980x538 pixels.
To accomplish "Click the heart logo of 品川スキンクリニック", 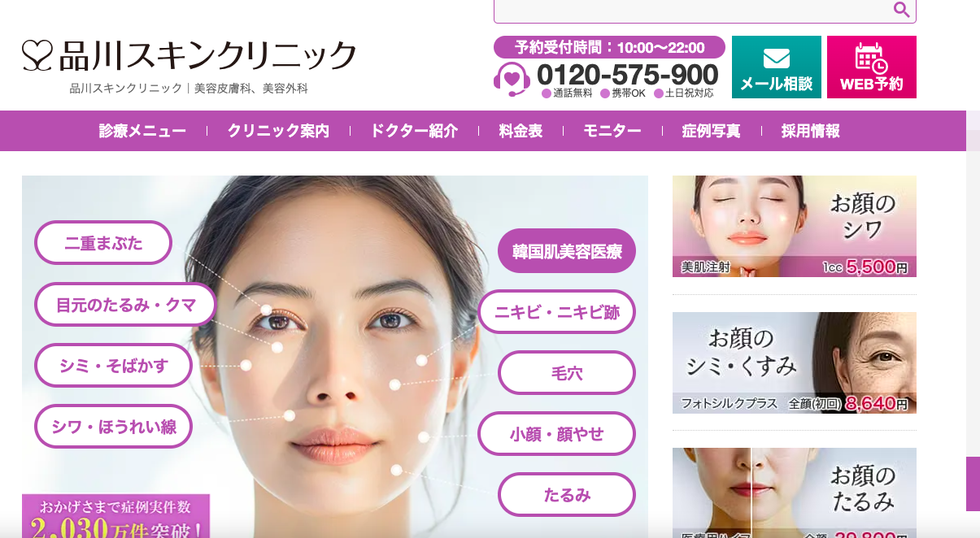I will click(x=37, y=54).
